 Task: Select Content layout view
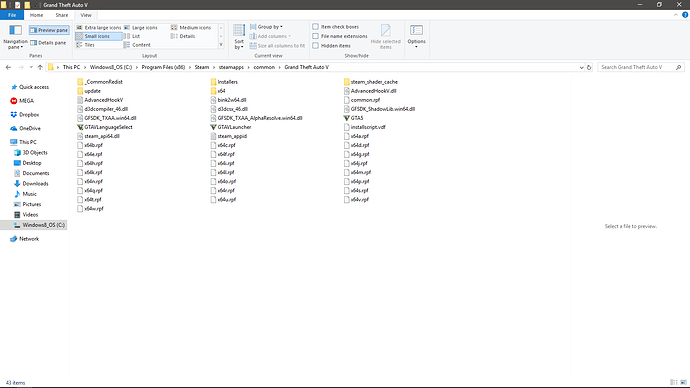tap(137, 45)
